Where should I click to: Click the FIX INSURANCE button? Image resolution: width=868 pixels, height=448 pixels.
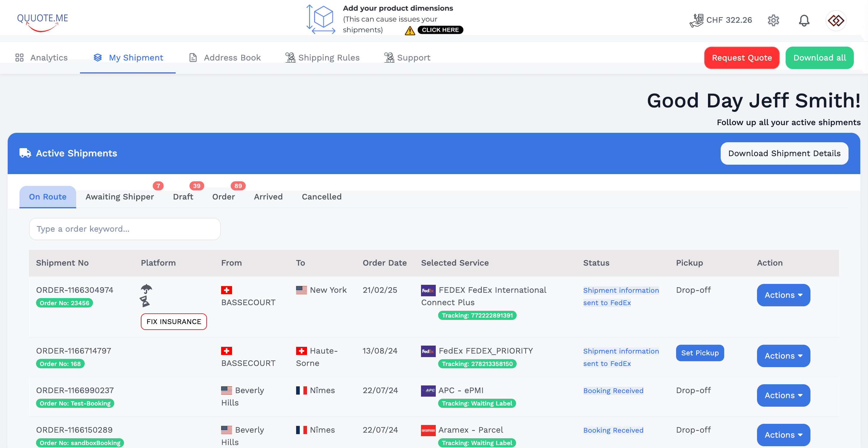point(174,322)
